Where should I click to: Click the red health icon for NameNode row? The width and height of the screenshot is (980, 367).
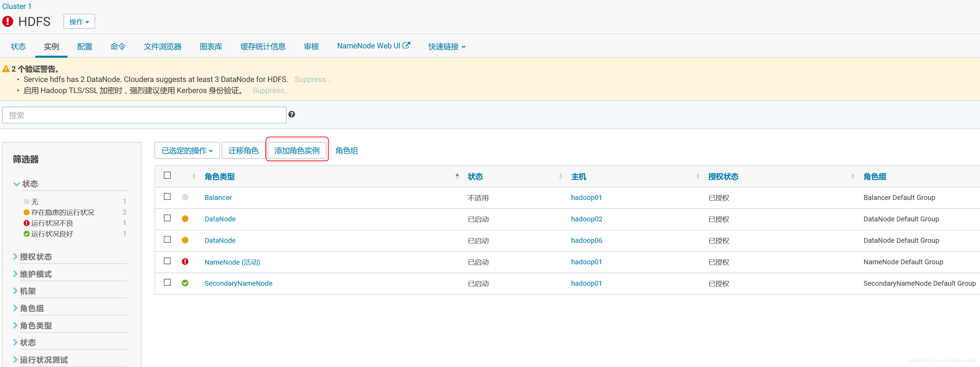coord(185,262)
